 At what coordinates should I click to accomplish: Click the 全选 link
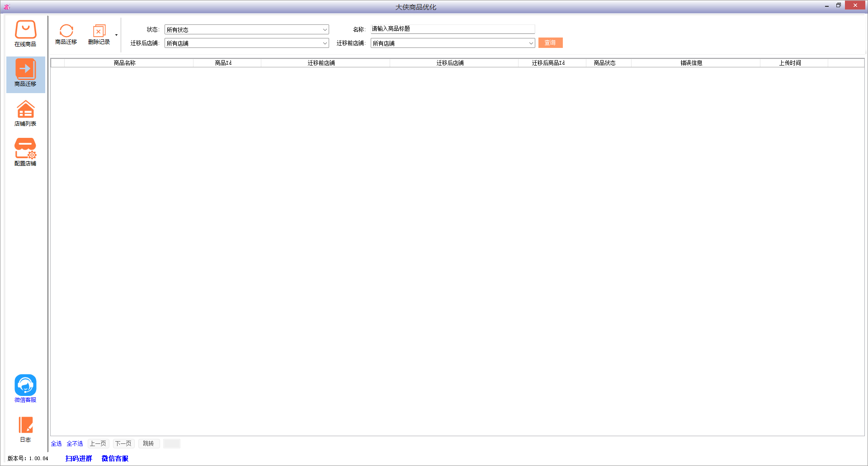click(x=56, y=443)
